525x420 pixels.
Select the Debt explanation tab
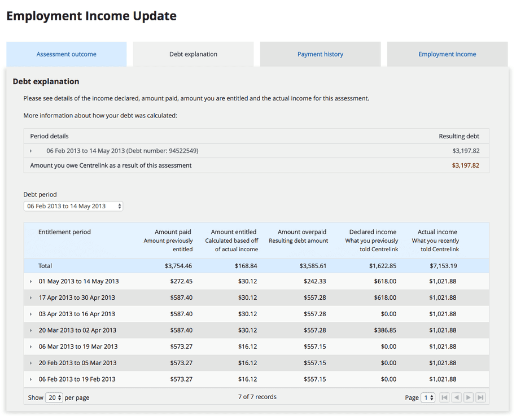point(193,54)
